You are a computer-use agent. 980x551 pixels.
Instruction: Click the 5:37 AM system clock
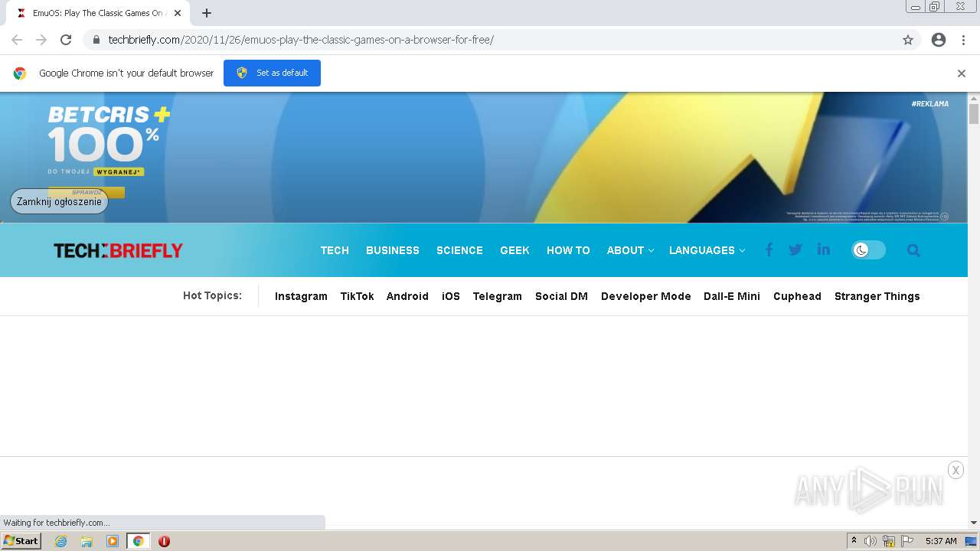pos(941,541)
